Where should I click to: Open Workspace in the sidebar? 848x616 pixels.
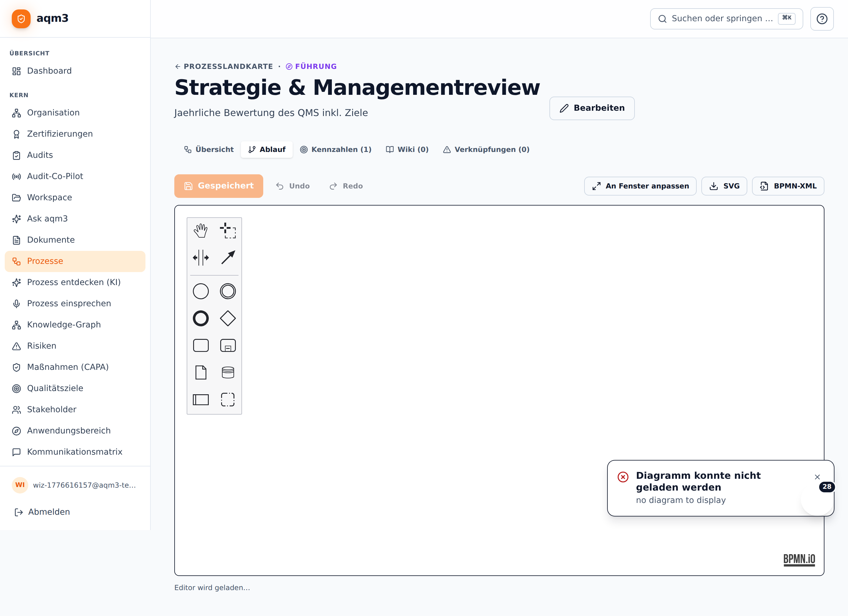pyautogui.click(x=75, y=198)
